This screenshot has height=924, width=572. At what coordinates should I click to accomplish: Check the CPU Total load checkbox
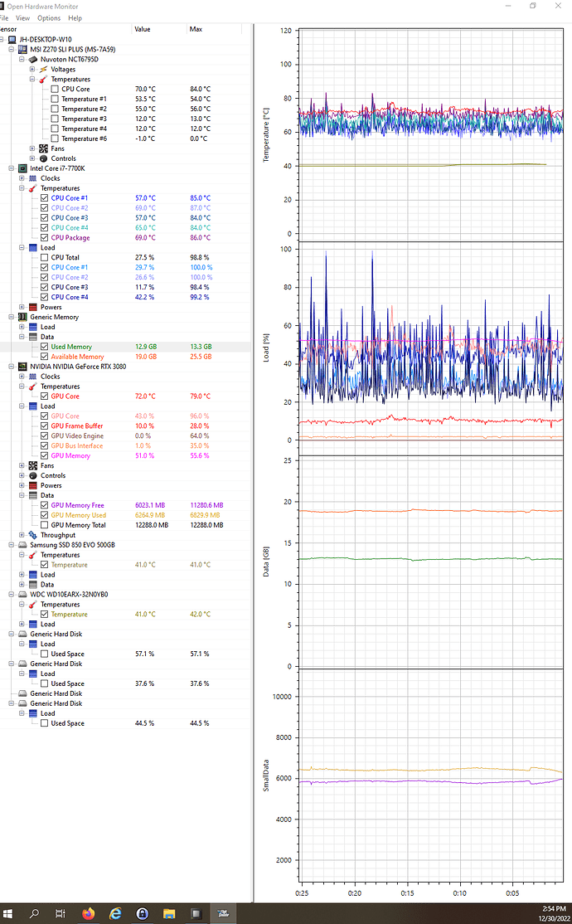(x=44, y=257)
